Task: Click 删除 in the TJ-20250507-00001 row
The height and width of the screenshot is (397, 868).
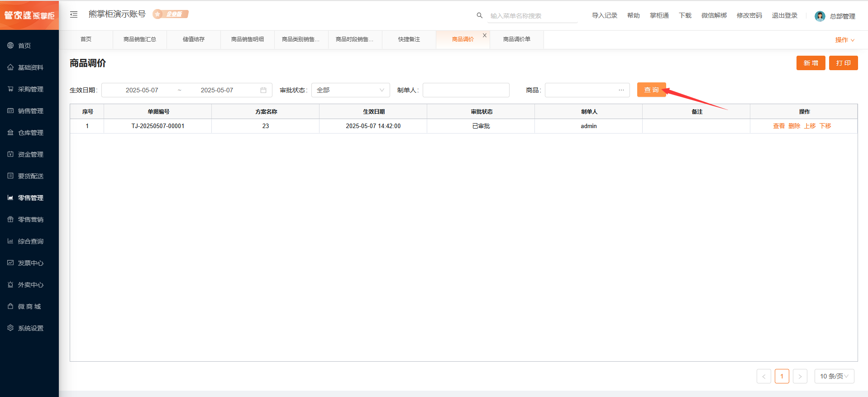Action: pyautogui.click(x=794, y=126)
